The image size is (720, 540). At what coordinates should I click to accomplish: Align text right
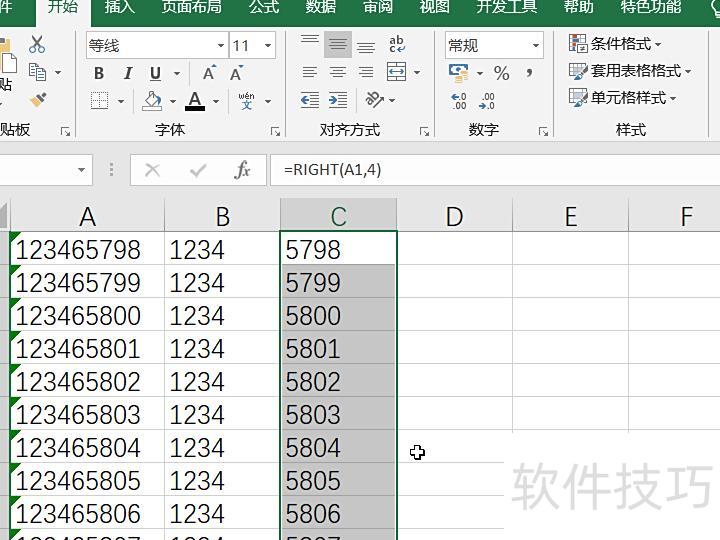click(366, 72)
